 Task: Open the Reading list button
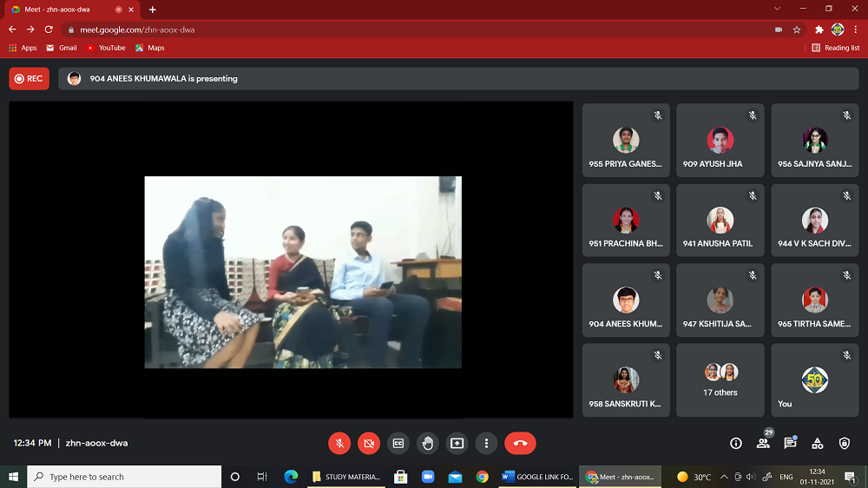835,48
